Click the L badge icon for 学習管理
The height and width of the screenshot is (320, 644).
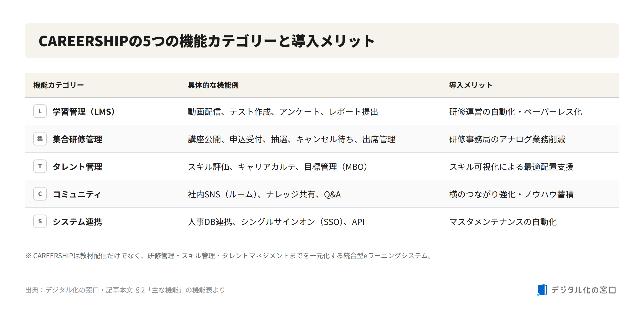click(x=40, y=111)
